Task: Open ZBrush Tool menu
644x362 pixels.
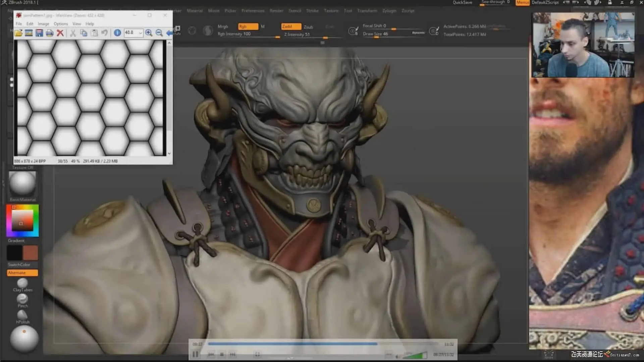Action: click(348, 11)
